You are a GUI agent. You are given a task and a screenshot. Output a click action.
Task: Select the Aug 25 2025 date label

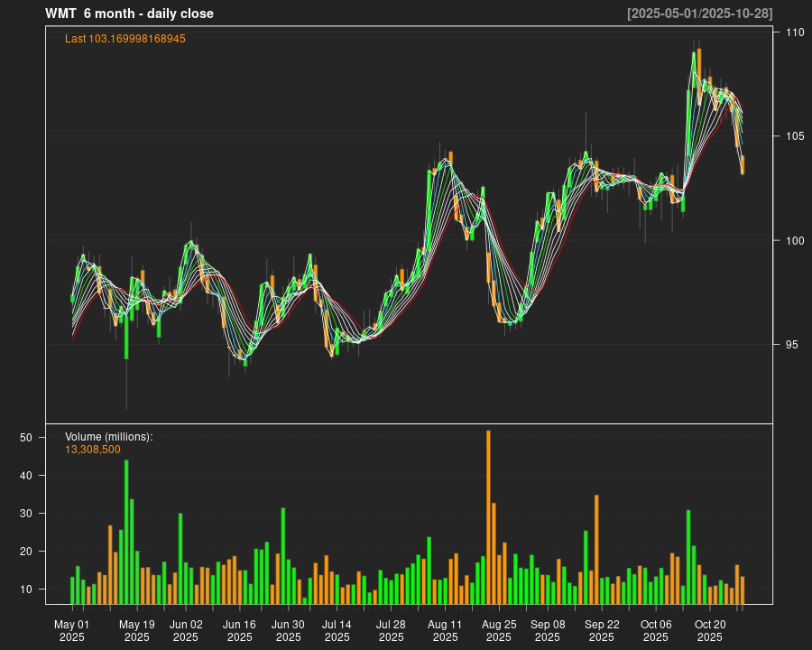(x=499, y=630)
